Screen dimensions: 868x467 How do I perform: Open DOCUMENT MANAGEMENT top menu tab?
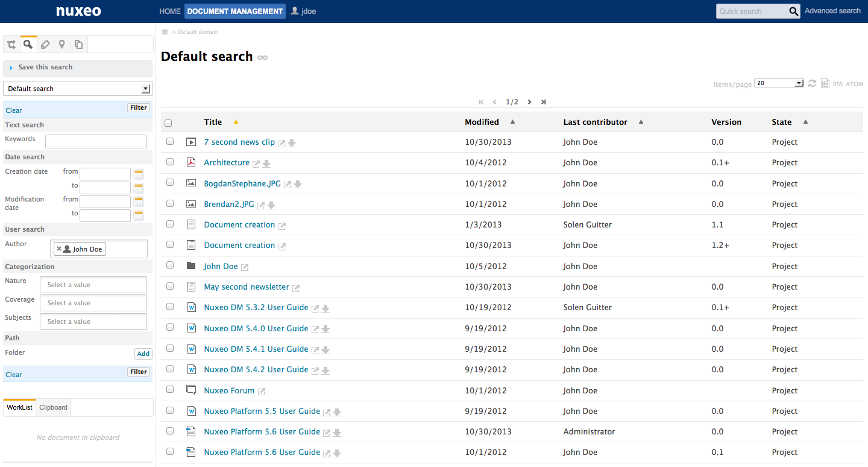[x=235, y=11]
